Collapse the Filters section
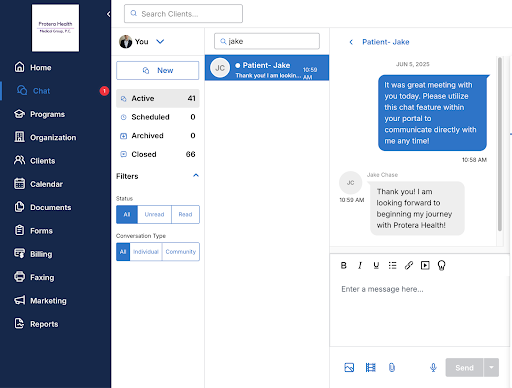512x388 pixels. [196, 176]
